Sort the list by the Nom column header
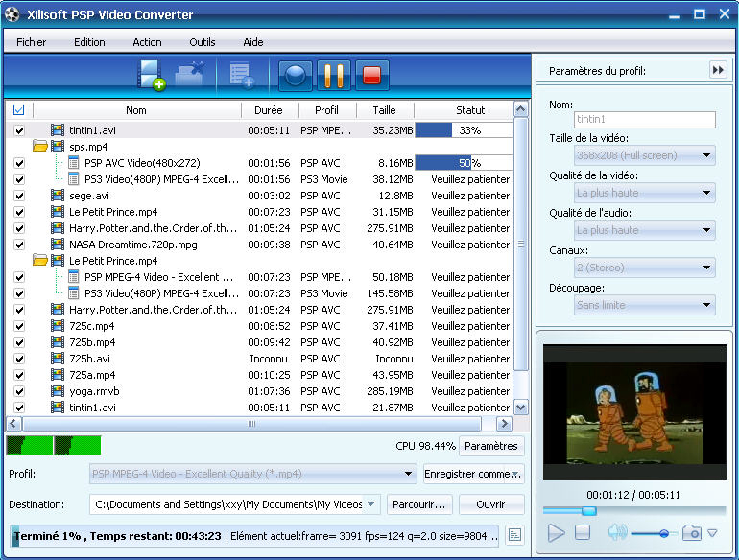The height and width of the screenshot is (560, 739). (x=136, y=110)
